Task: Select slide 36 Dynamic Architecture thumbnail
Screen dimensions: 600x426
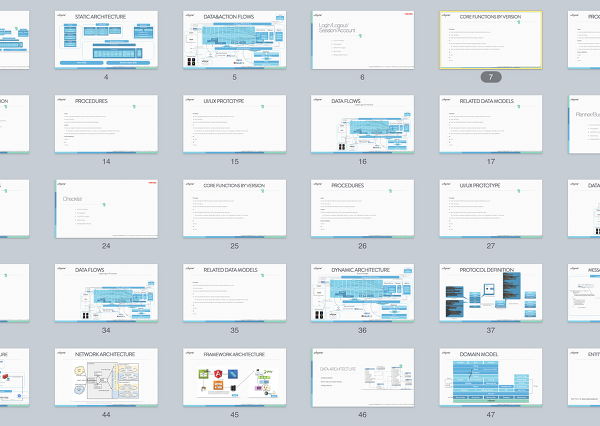Action: pos(362,293)
